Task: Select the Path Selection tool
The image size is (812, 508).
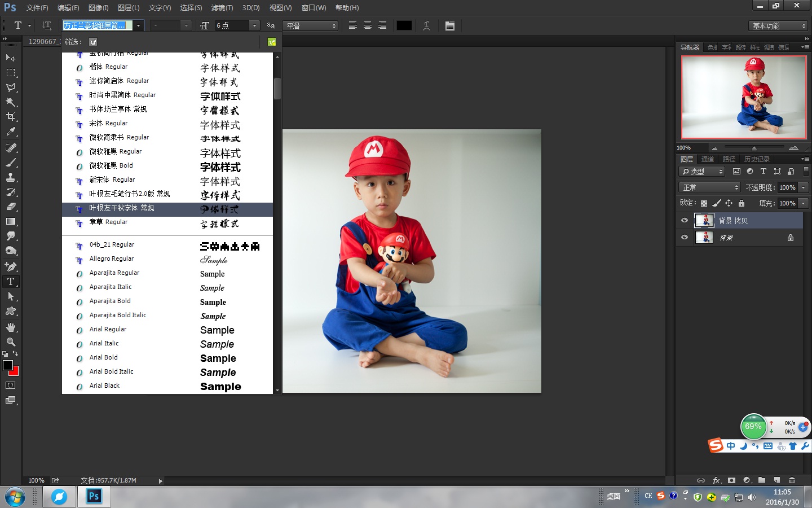Action: tap(11, 296)
